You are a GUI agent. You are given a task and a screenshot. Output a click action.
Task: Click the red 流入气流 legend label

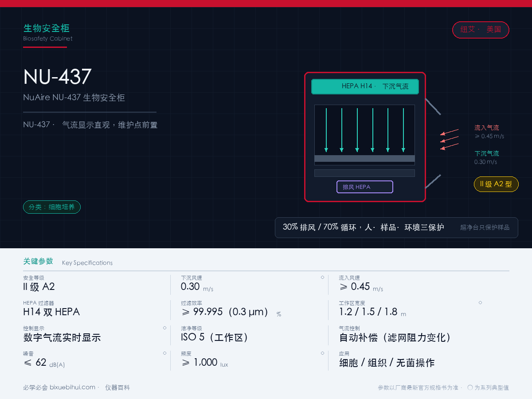[487, 128]
